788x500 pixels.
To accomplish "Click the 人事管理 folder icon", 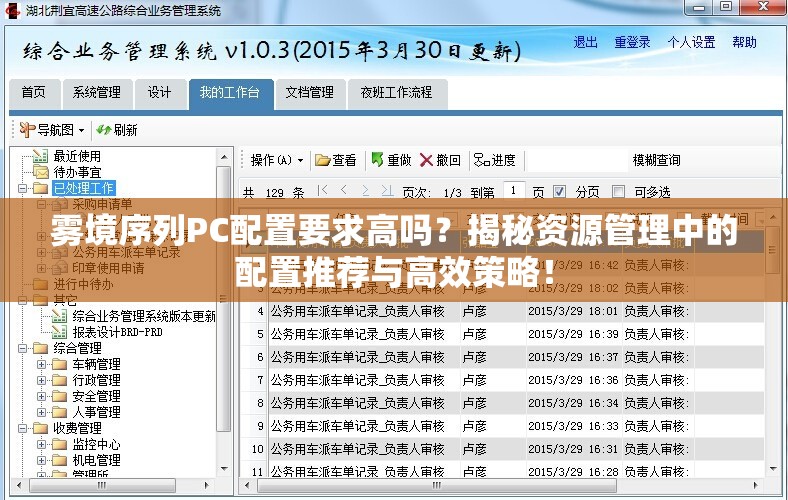I will (60, 412).
